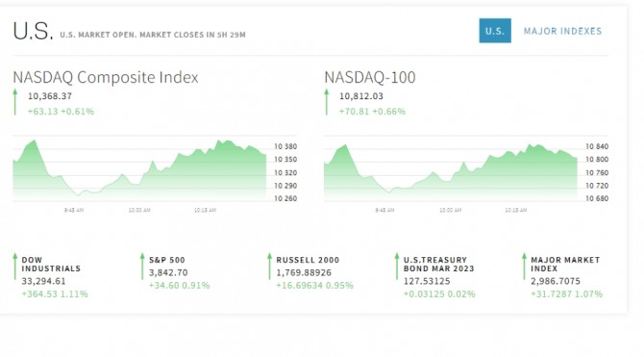
Task: Click the 10:00 AM marker on NASDAQ Composite chart
Action: tap(139, 210)
